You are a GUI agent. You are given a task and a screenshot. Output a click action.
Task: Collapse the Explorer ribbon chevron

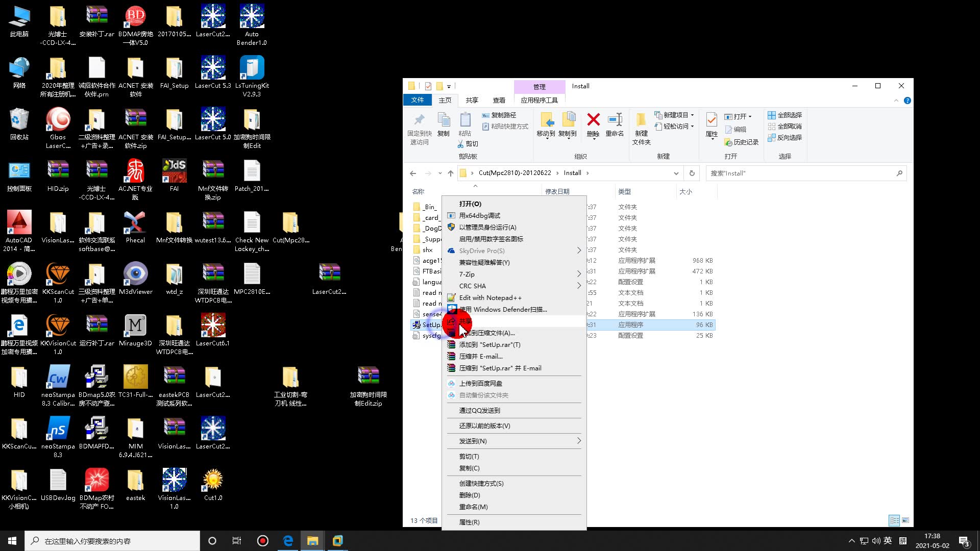click(896, 101)
